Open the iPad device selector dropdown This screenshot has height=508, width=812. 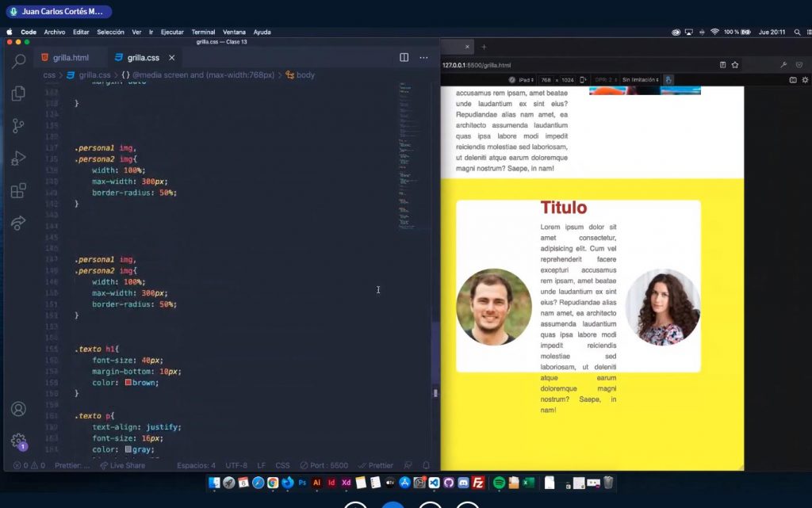(x=527, y=80)
